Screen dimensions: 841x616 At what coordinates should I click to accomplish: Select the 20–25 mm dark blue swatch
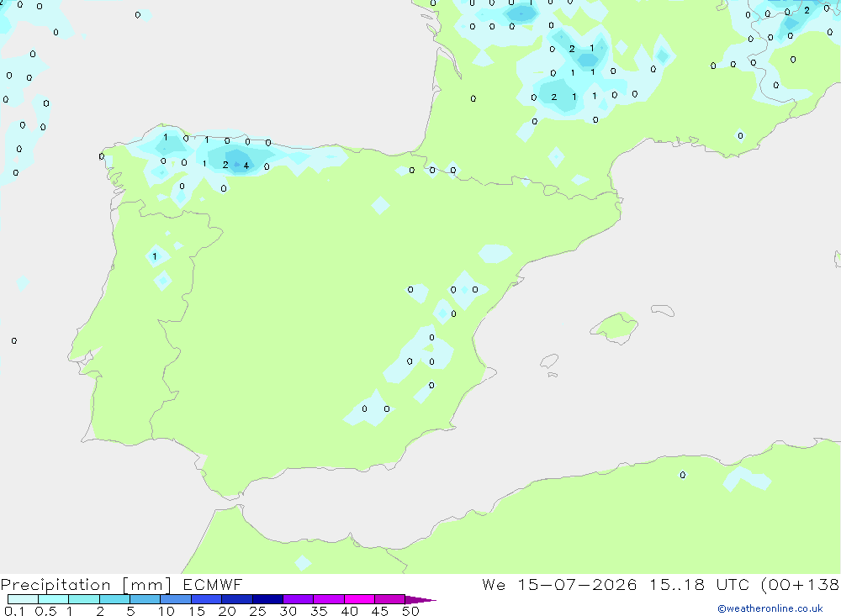pos(237,599)
